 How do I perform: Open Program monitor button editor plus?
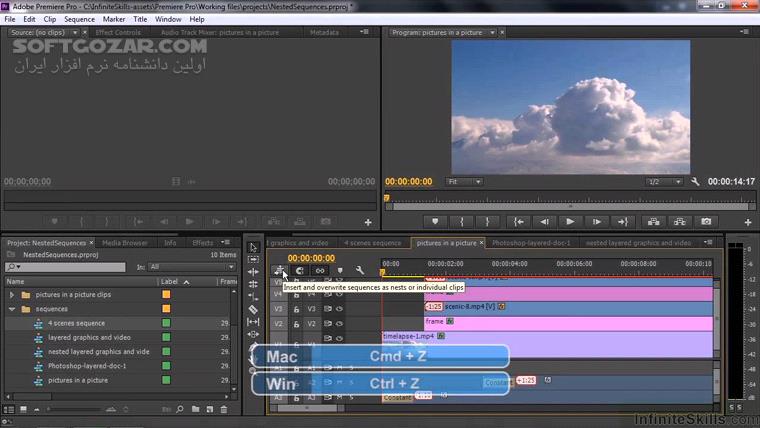(748, 222)
